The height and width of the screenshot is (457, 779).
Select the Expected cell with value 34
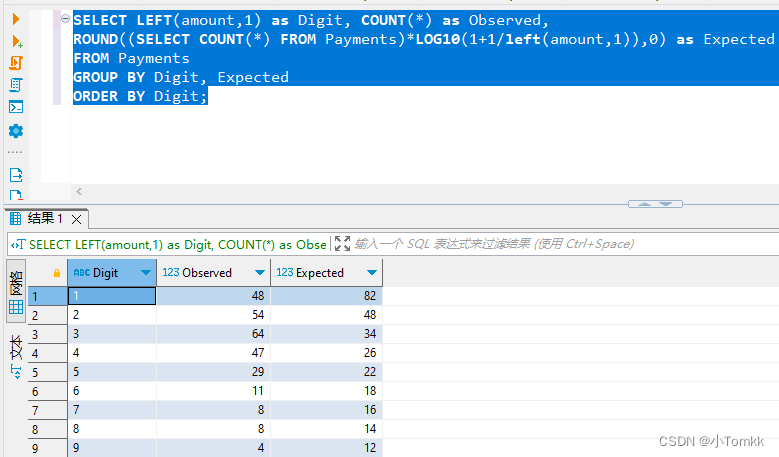tap(326, 334)
